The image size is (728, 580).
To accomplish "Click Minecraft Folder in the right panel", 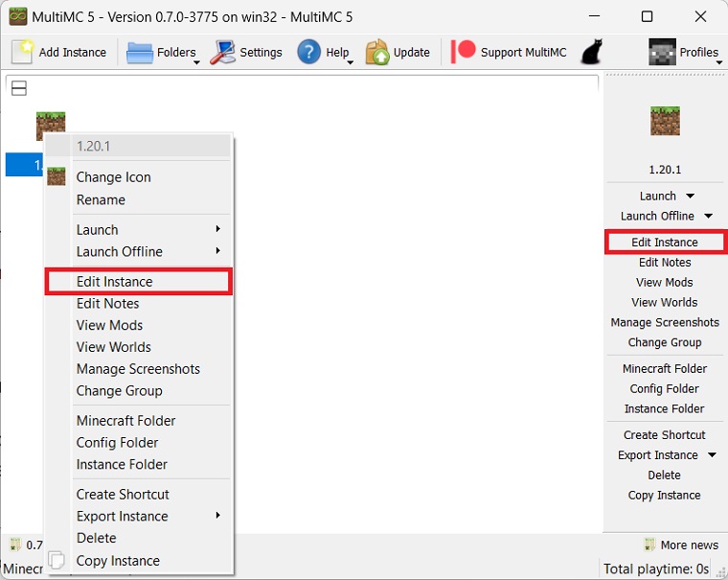I will click(665, 368).
